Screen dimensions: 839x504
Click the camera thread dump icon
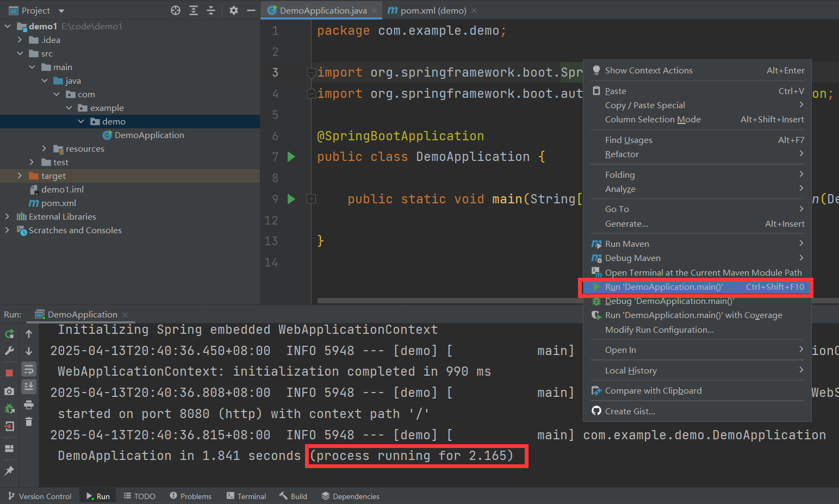point(9,391)
